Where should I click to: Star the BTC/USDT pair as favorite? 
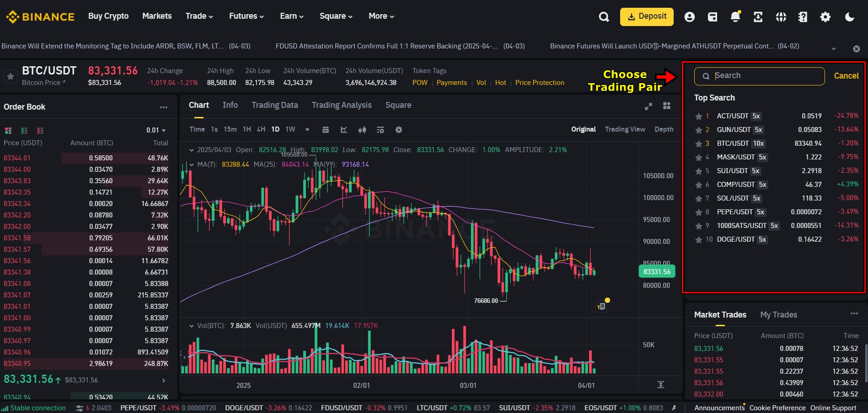pyautogui.click(x=10, y=76)
